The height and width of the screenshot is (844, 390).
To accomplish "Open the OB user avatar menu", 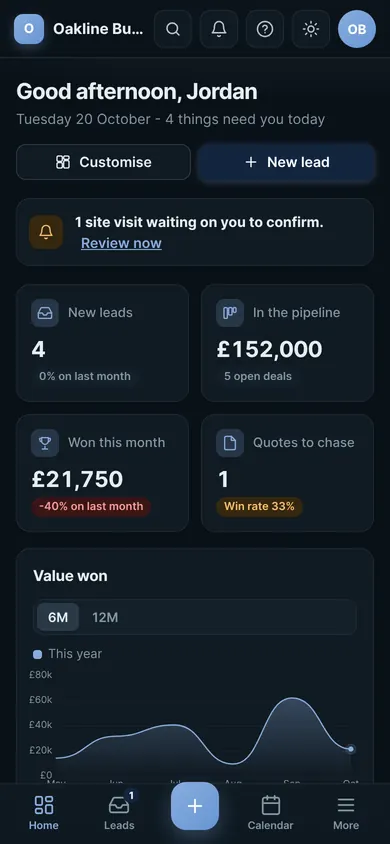I will point(357,29).
